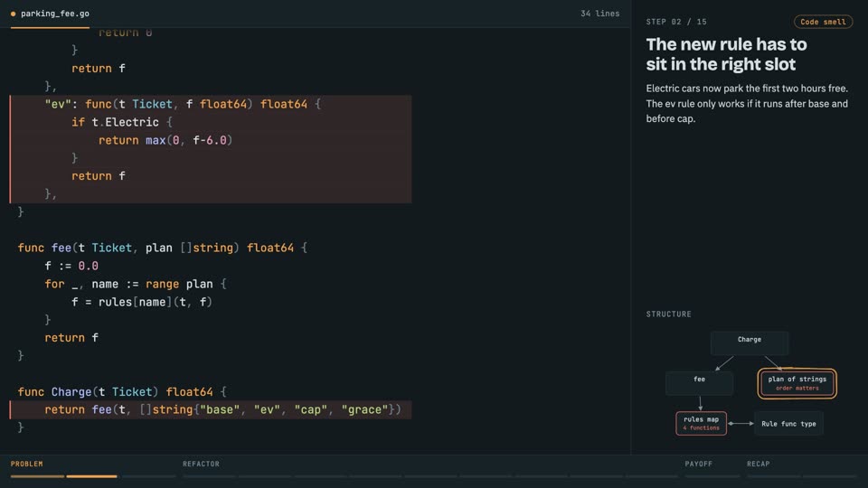Click the orange unsaved dot beside parking_fee.go
The image size is (868, 488).
14,14
